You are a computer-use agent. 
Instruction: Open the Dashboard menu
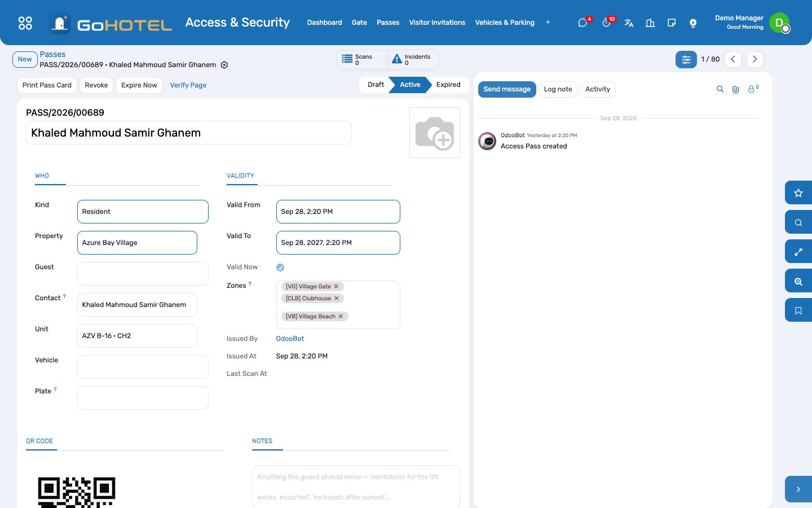point(324,23)
